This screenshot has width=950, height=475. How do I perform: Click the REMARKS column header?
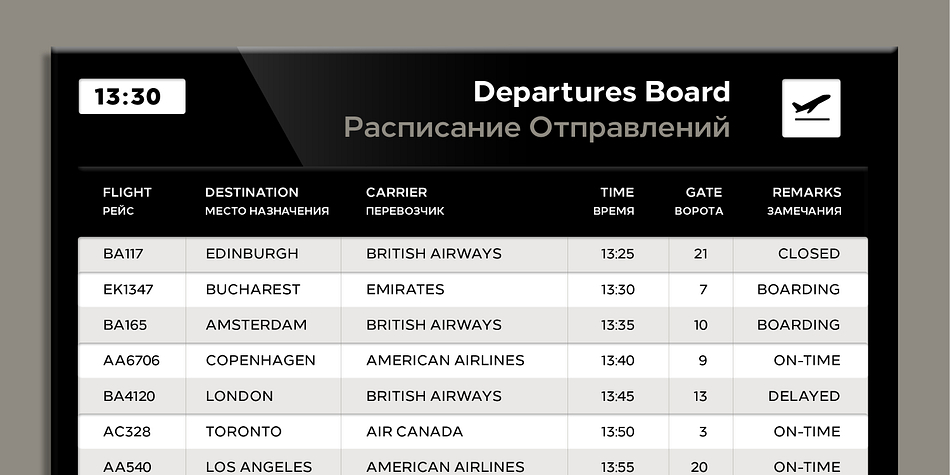[806, 192]
